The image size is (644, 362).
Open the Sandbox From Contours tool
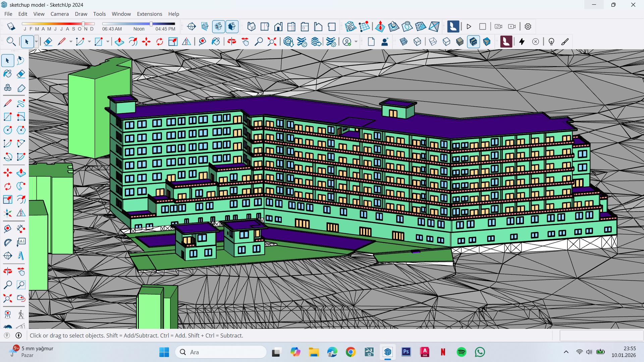(x=350, y=26)
